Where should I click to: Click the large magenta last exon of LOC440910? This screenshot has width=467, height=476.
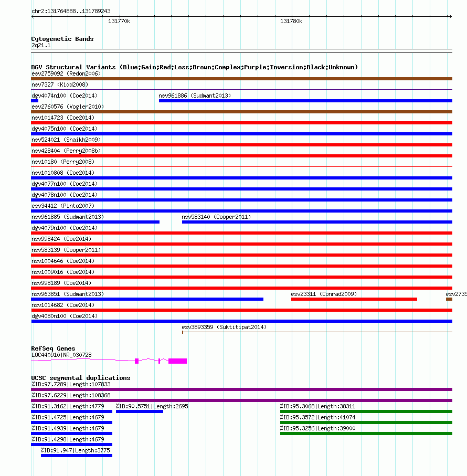click(x=177, y=361)
